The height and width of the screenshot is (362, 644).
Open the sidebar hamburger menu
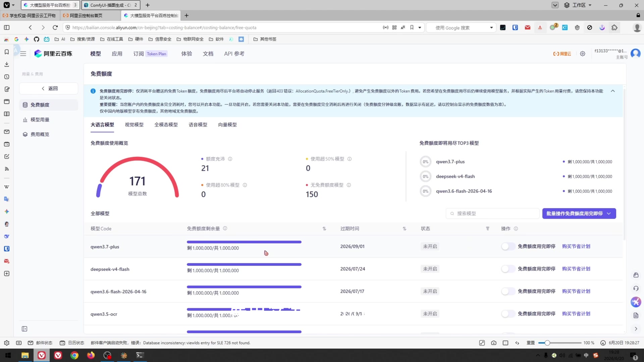tap(23, 54)
